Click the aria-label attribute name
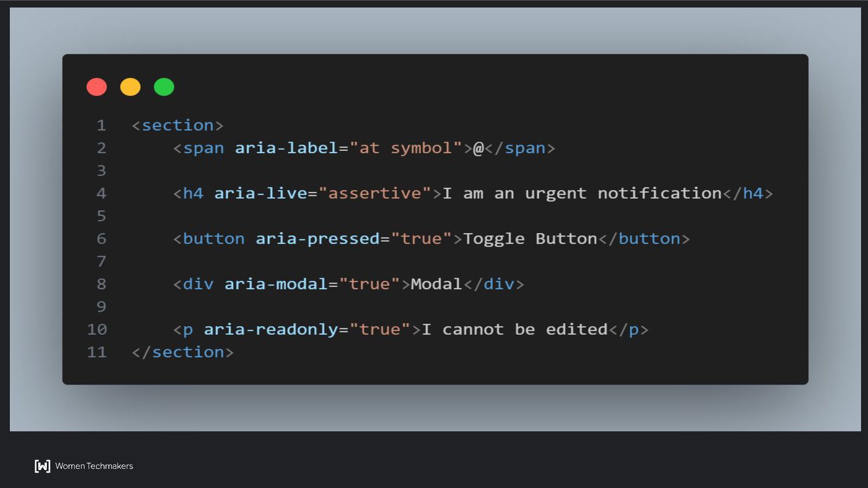This screenshot has height=488, width=868. point(286,148)
